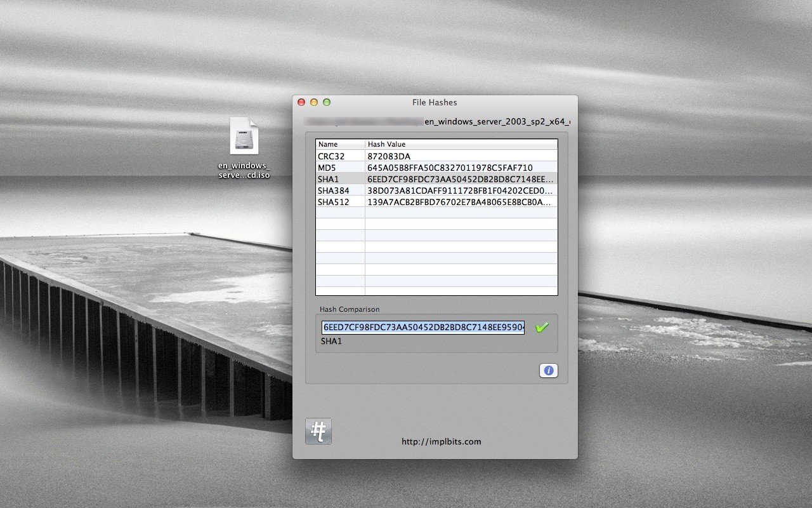Click the green checkmark match indicator
The height and width of the screenshot is (508, 812).
tap(542, 328)
